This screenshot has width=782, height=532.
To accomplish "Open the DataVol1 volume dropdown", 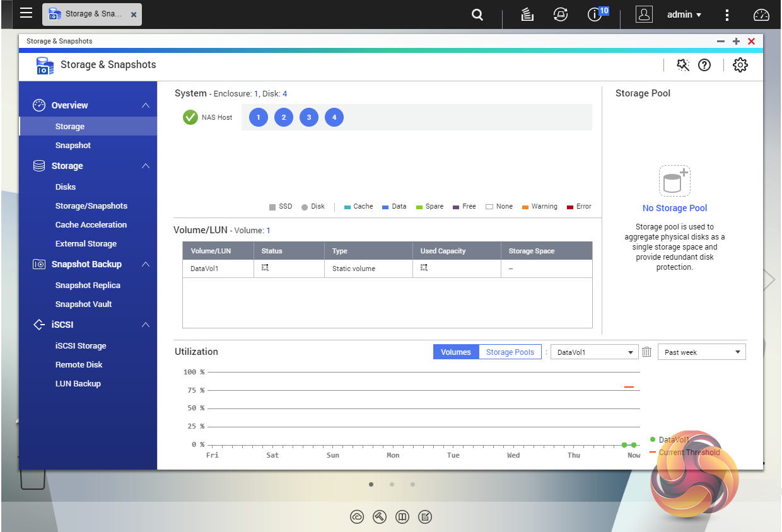I will coord(594,352).
